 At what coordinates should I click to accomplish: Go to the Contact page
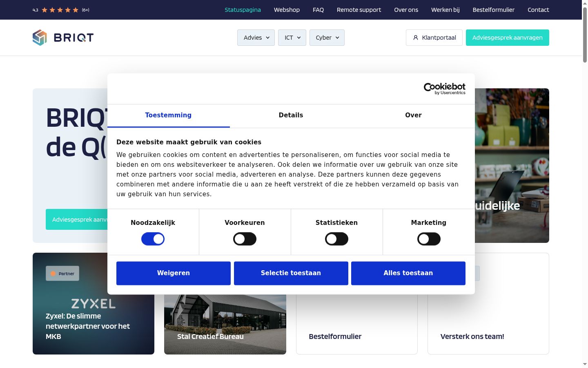click(538, 10)
